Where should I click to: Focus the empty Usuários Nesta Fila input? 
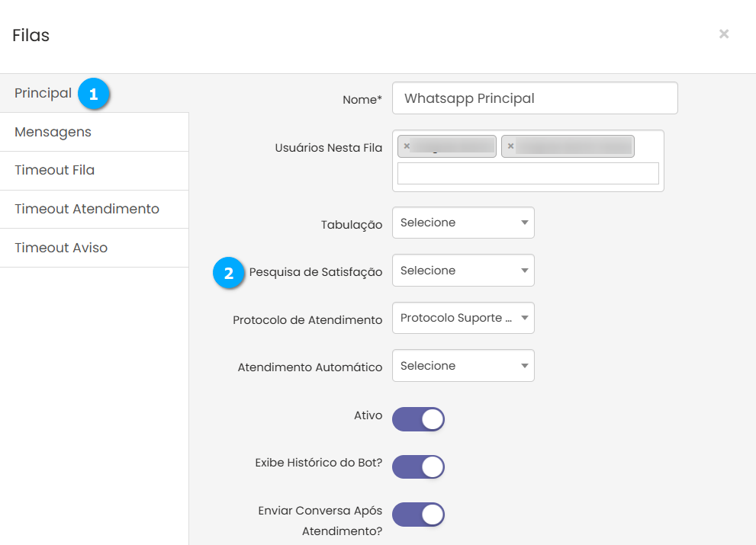(x=528, y=174)
